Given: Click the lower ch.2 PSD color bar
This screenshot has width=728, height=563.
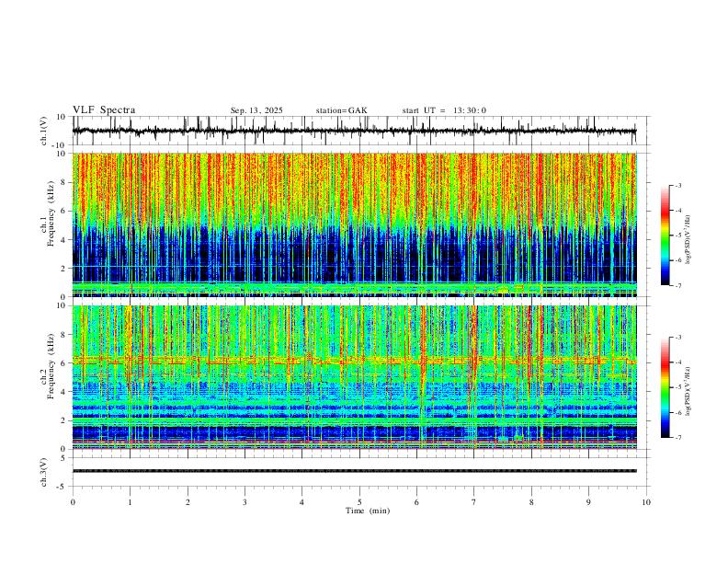Looking at the screenshot, I should 665,387.
